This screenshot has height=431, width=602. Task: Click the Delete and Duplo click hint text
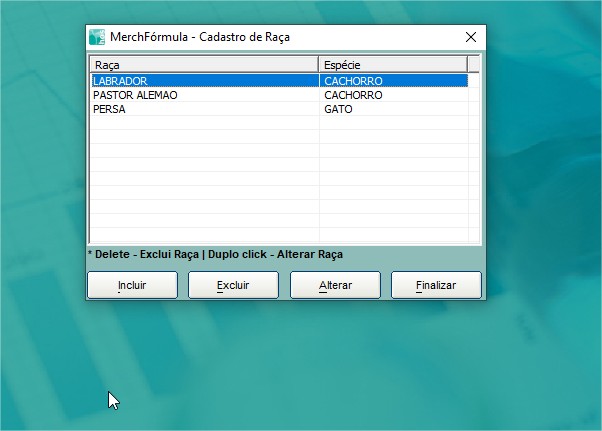pos(215,255)
